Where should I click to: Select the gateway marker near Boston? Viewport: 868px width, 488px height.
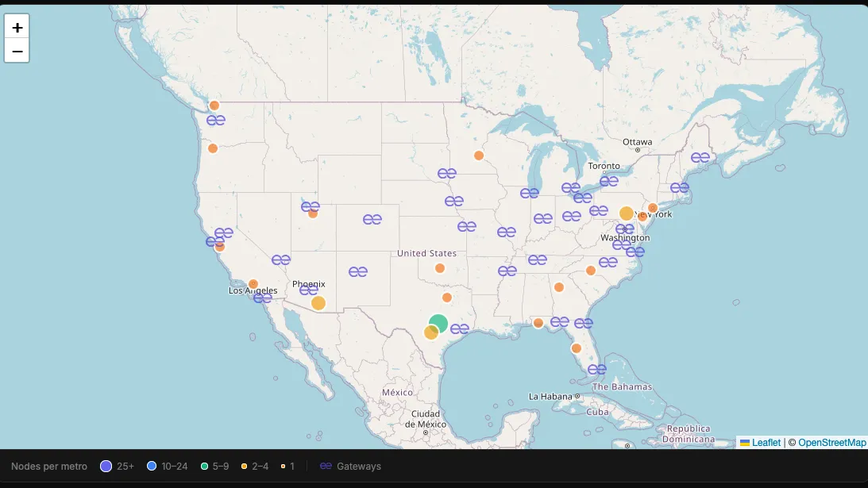coord(680,187)
